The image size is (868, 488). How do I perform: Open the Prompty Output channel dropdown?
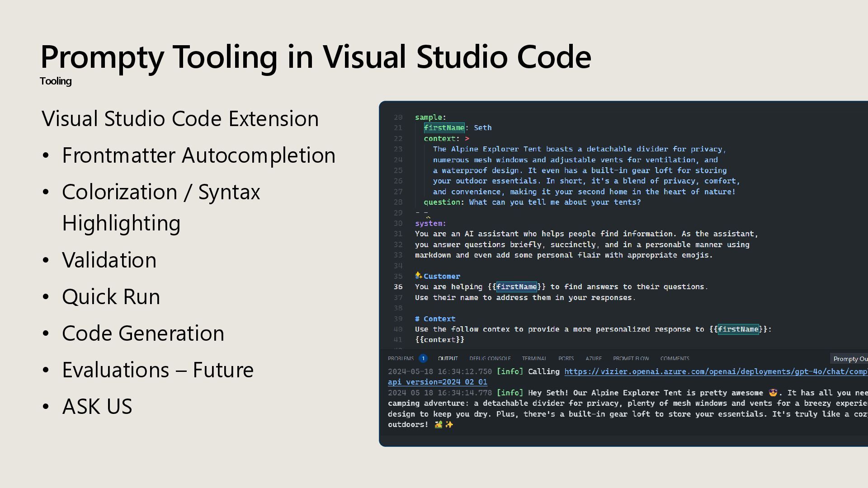click(850, 359)
